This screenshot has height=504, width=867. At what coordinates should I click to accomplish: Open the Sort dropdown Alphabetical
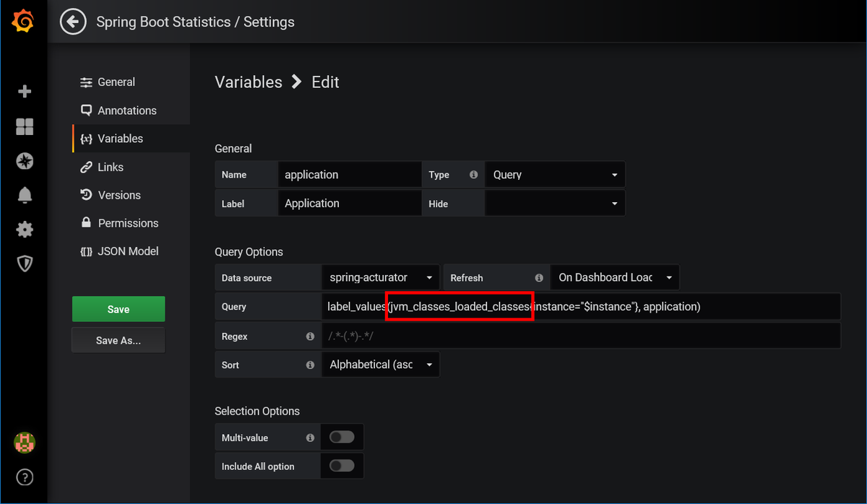380,365
